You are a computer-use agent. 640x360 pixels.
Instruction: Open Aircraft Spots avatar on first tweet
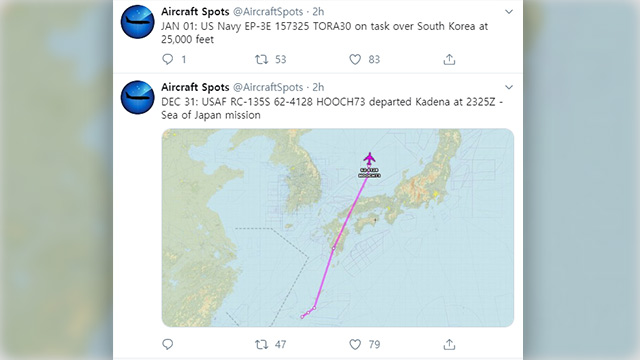(x=138, y=22)
